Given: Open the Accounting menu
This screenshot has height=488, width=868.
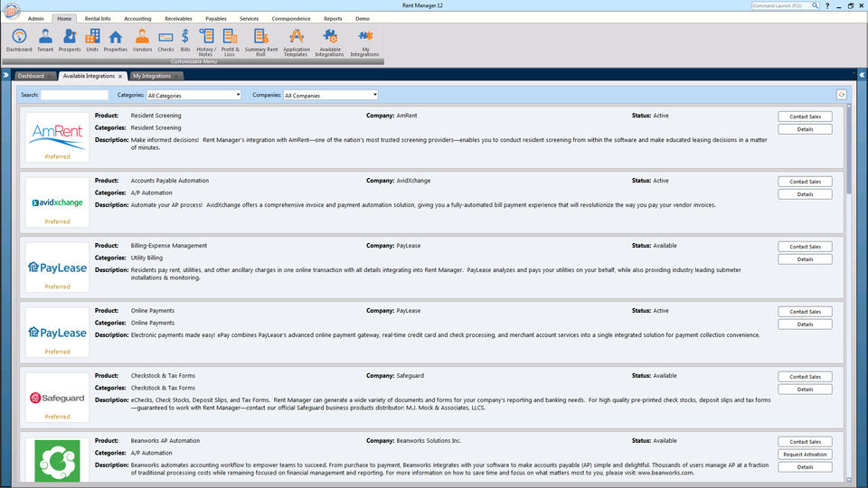Looking at the screenshot, I should click(137, 19).
